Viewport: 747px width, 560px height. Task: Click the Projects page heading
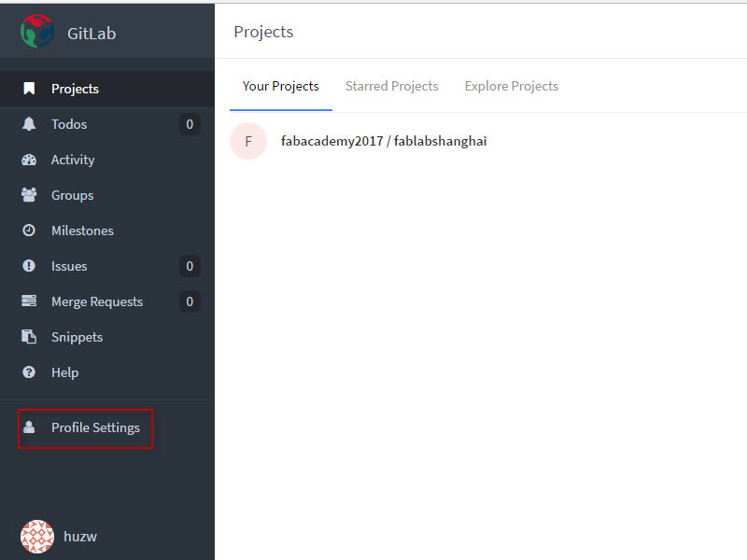263,32
